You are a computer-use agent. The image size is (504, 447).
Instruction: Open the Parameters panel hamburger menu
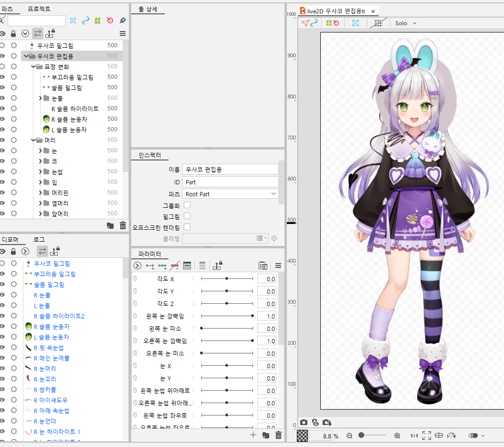[x=278, y=266]
